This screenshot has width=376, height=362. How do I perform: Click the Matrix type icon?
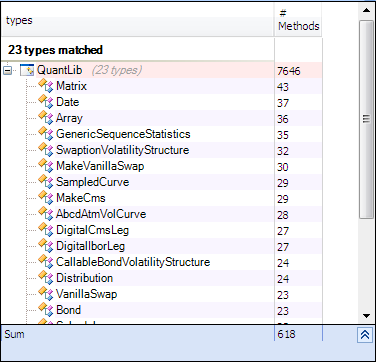coord(46,86)
